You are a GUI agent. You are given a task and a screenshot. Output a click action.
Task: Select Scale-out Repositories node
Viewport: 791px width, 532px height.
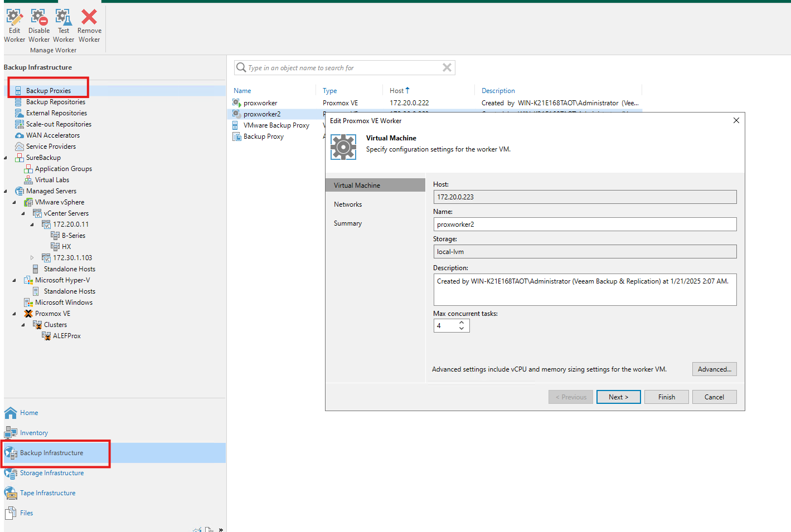coord(59,124)
